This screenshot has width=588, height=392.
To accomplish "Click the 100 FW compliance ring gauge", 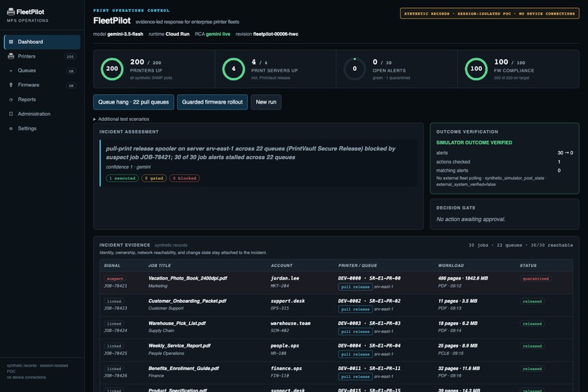I will [x=476, y=69].
